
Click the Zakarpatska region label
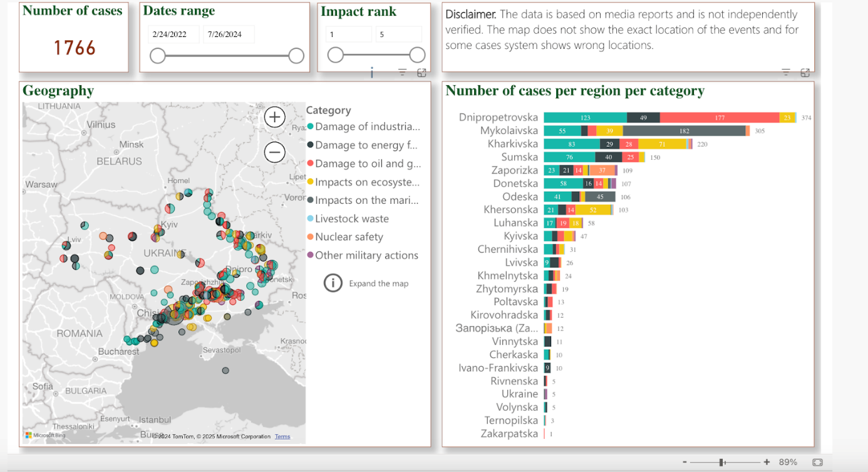coord(509,433)
